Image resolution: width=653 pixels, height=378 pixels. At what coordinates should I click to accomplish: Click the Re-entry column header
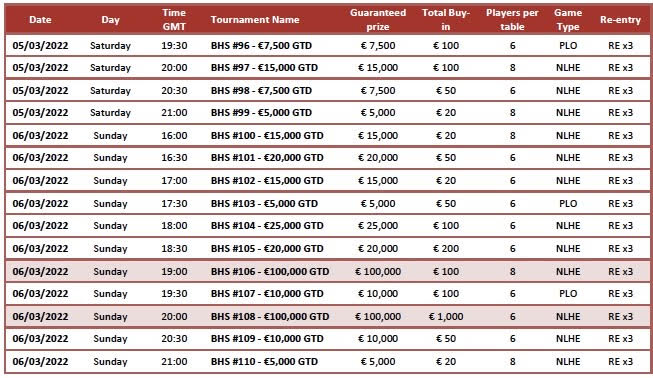pos(620,20)
